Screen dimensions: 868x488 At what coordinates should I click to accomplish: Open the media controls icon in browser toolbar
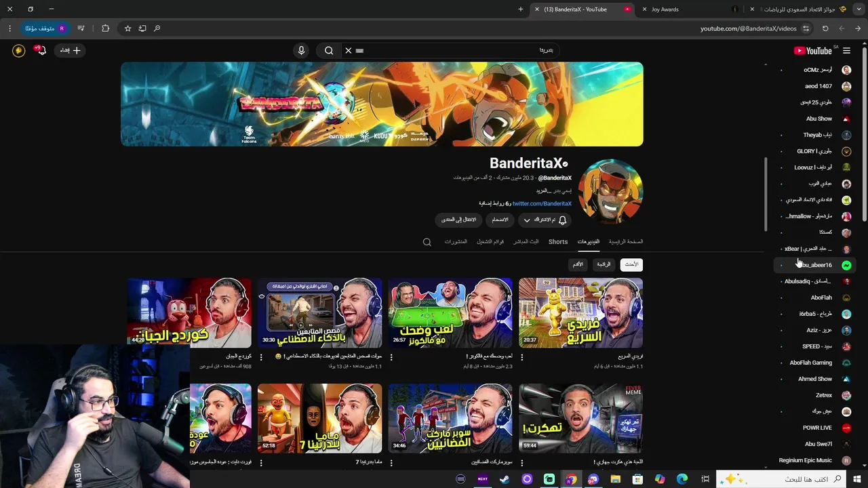coord(81,28)
